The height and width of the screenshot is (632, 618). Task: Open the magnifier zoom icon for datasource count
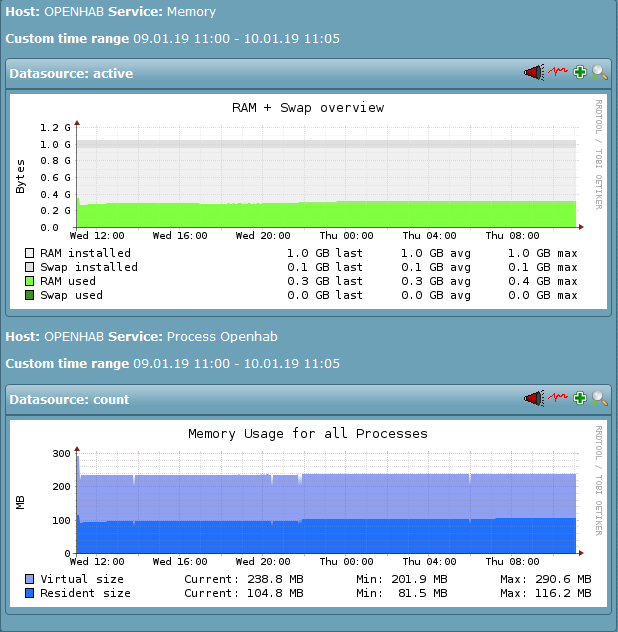click(599, 399)
